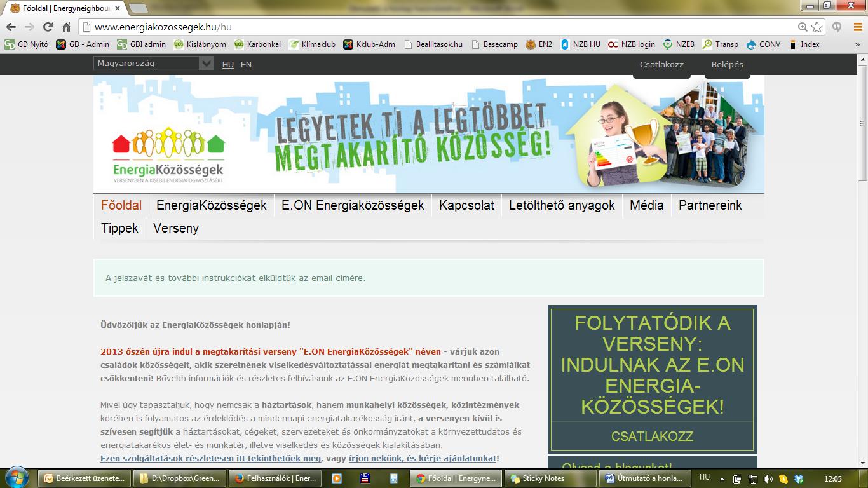This screenshot has width=868, height=488.
Task: Open the Transp bookmark
Action: coord(720,44)
